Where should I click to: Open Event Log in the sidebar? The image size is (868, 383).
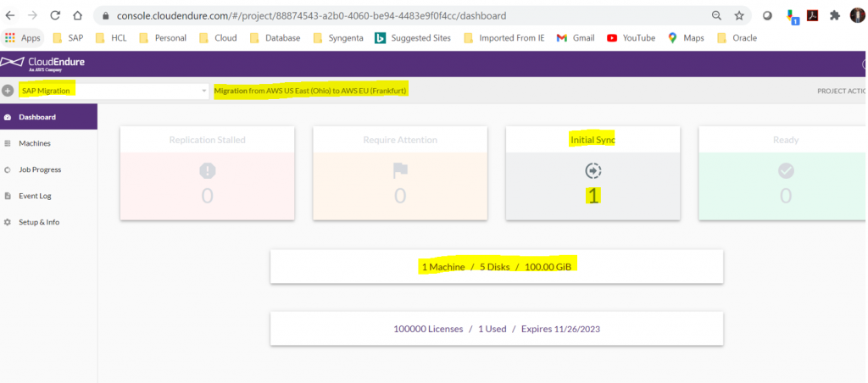[x=48, y=196]
